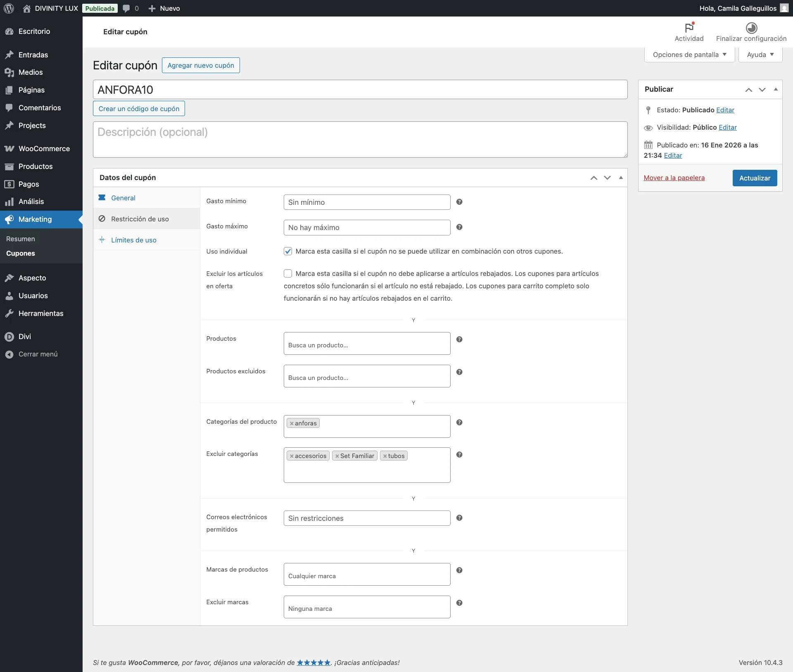Click help icon next to Gasto mínimo
Image resolution: width=793 pixels, height=672 pixels.
click(x=459, y=202)
